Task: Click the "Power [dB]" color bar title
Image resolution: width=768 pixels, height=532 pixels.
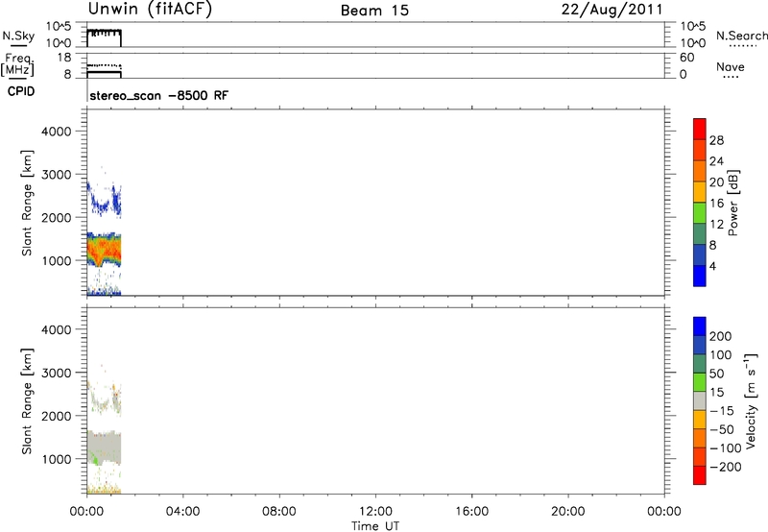Action: [x=732, y=203]
